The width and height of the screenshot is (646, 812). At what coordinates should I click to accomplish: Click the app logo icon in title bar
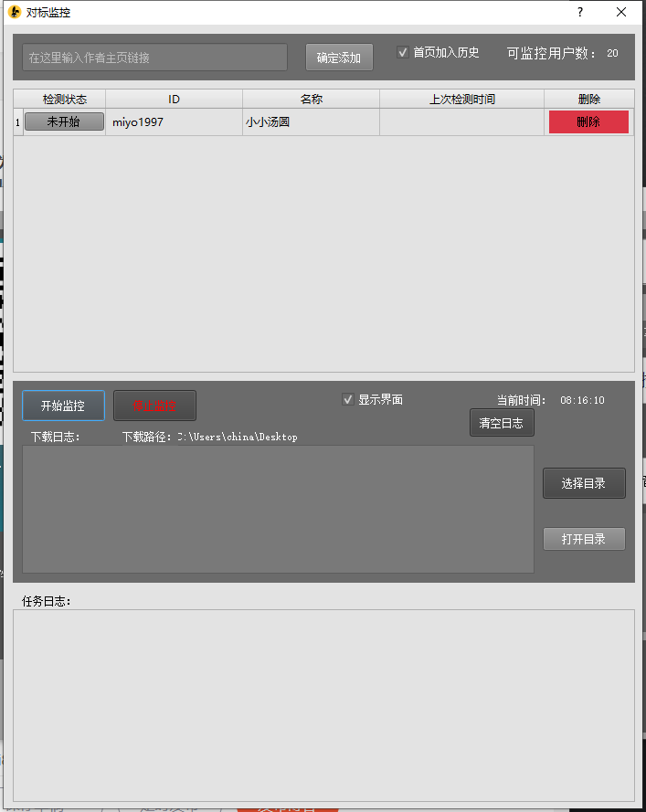(14, 13)
